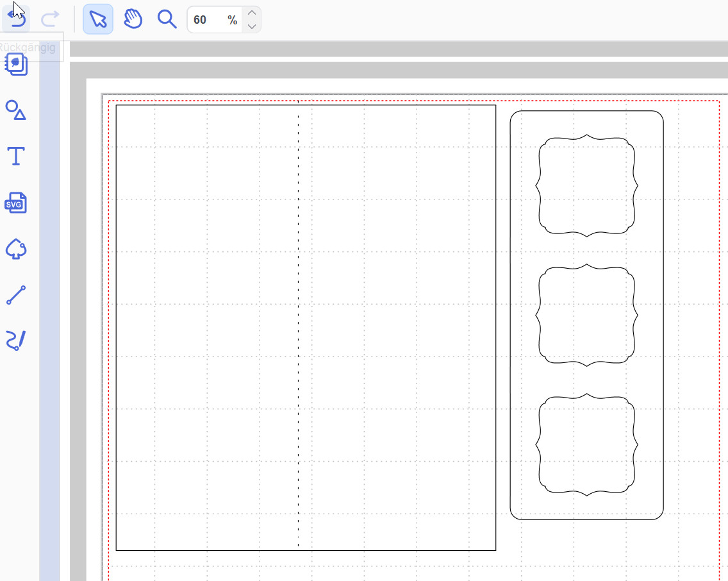The image size is (728, 581).
Task: Activate the Select arrow tool
Action: point(98,19)
